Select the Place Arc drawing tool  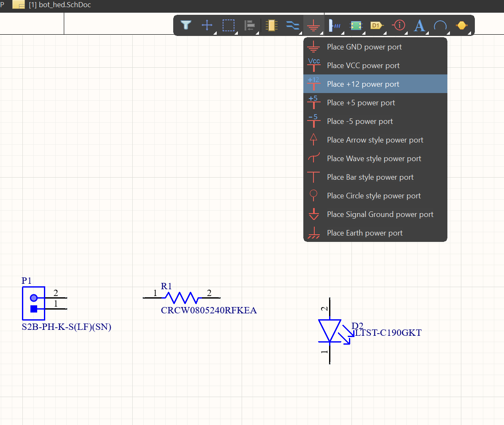tap(440, 25)
